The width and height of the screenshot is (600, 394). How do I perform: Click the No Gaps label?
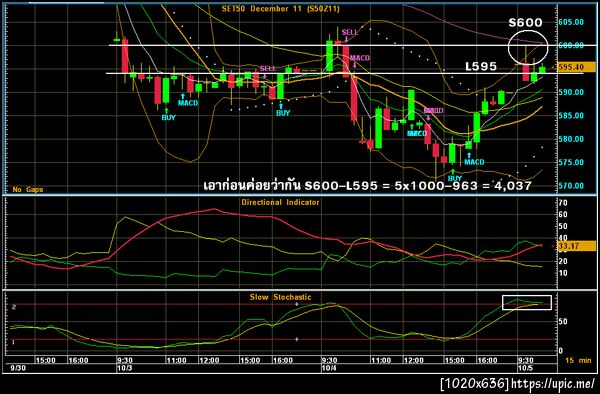pos(28,189)
